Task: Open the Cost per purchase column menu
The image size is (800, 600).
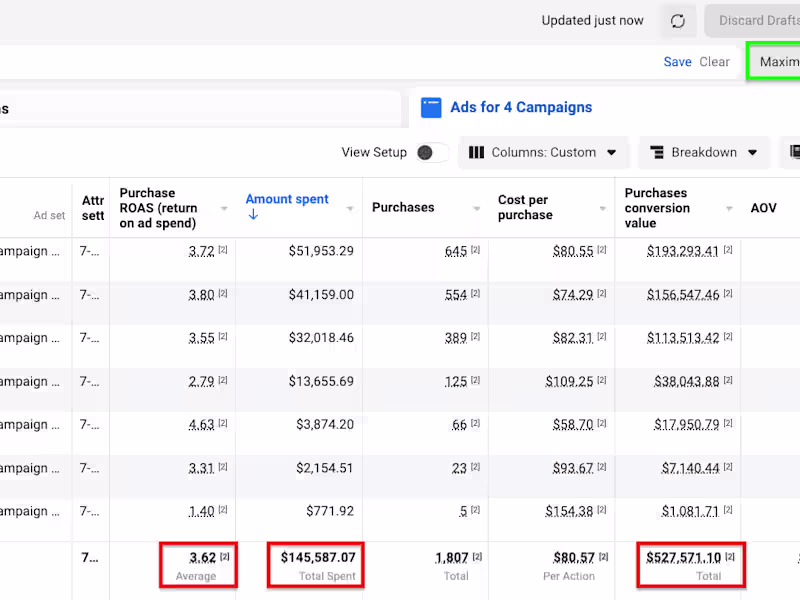Action: [603, 208]
